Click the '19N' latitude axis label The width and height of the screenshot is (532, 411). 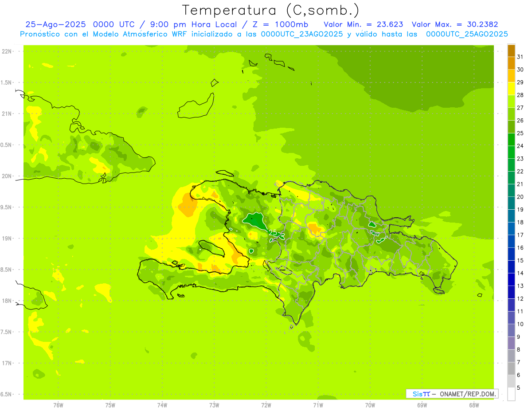[x=7, y=239]
